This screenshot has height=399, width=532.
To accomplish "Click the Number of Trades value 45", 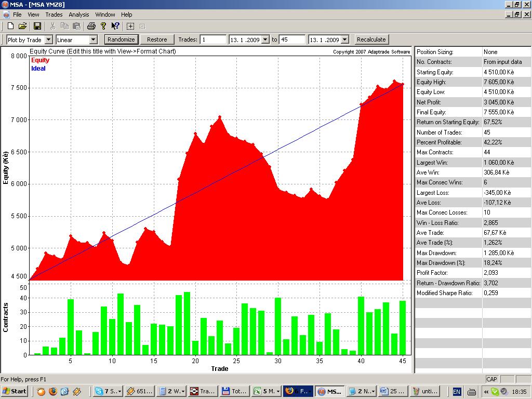I will [487, 132].
